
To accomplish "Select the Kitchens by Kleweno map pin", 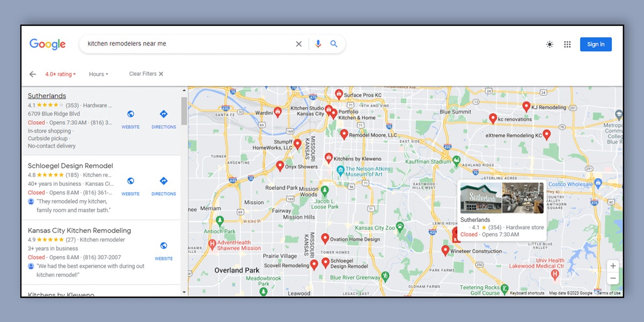I will click(x=328, y=158).
